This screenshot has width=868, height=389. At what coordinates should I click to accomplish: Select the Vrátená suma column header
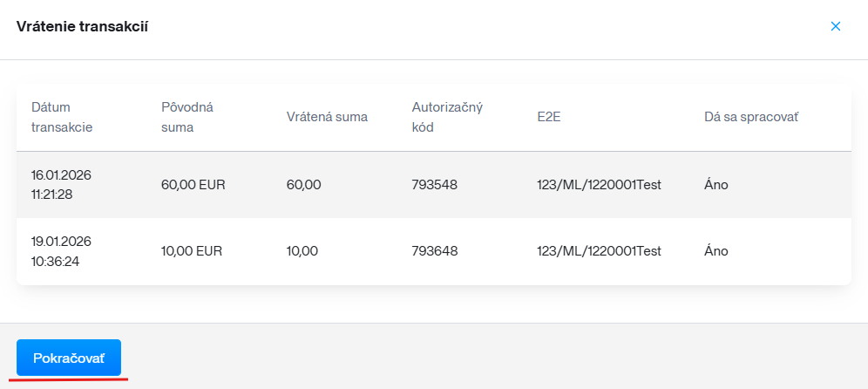coord(327,117)
